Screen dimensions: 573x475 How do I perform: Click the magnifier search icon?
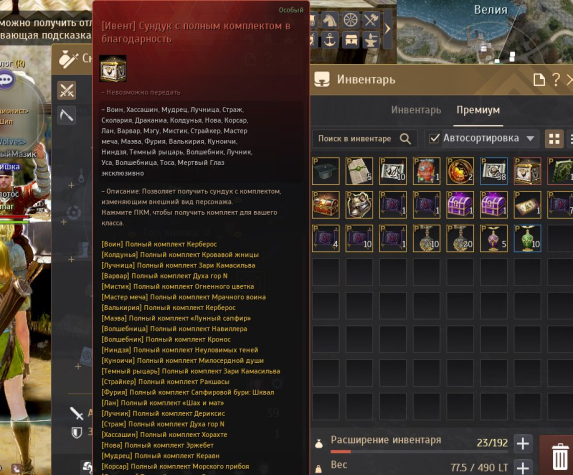tap(405, 138)
